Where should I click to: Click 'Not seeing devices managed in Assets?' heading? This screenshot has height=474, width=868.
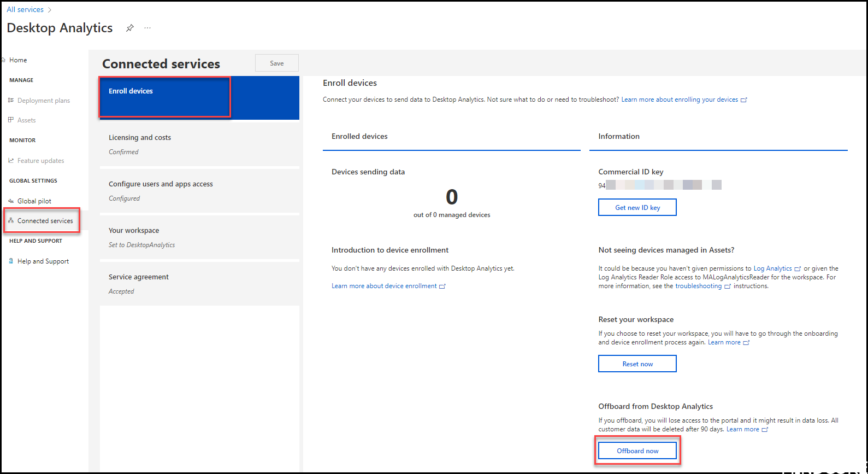tap(666, 250)
